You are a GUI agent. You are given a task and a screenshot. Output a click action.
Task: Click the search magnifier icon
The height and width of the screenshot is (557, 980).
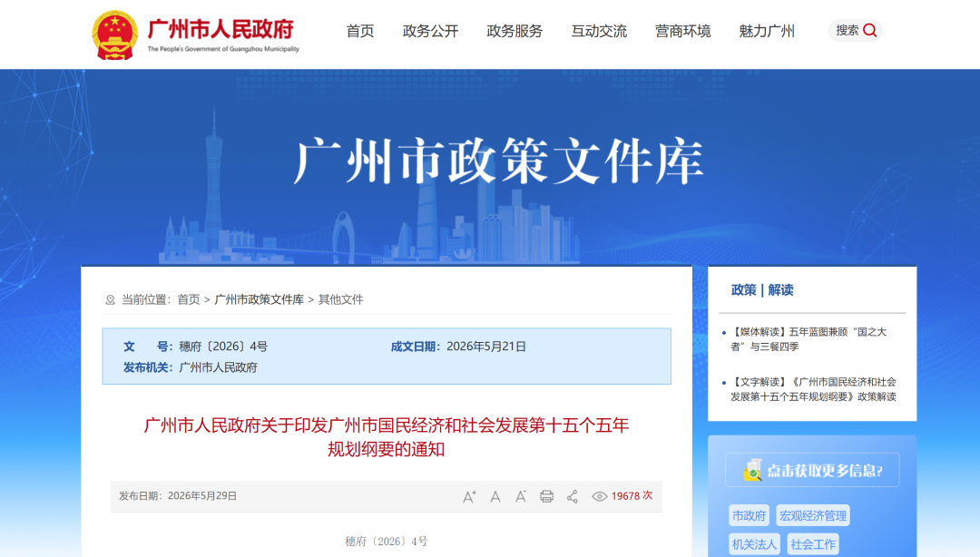coord(869,30)
